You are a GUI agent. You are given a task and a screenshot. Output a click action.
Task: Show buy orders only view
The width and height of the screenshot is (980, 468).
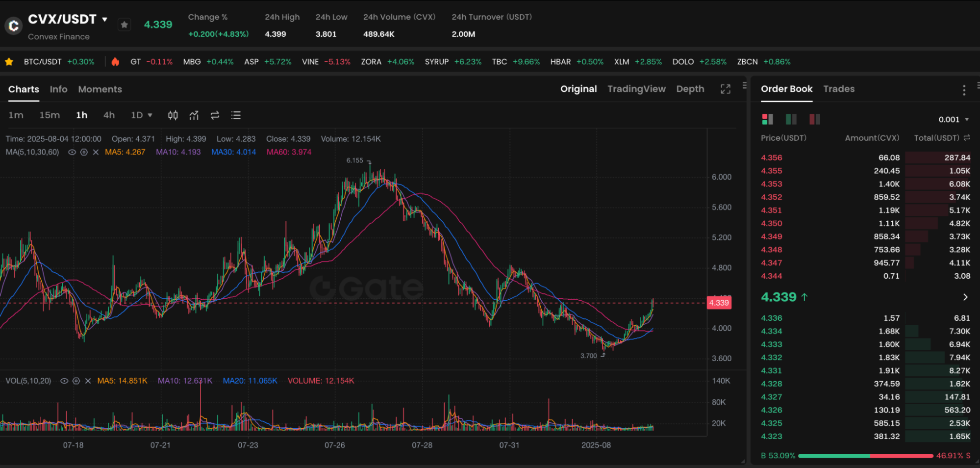point(791,119)
